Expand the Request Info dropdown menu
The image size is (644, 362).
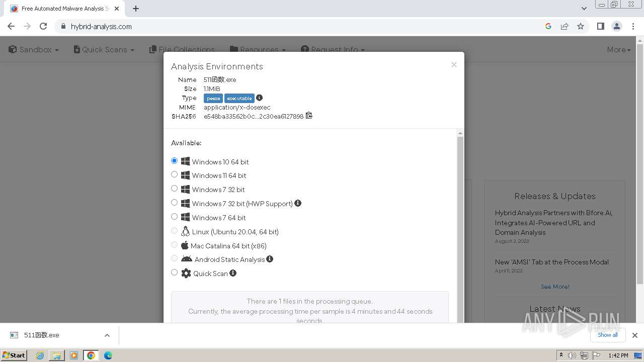[x=333, y=49]
